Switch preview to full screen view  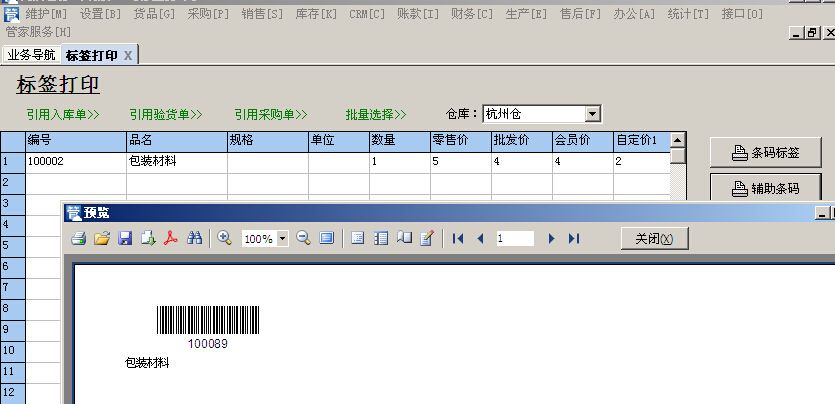tap(326, 238)
